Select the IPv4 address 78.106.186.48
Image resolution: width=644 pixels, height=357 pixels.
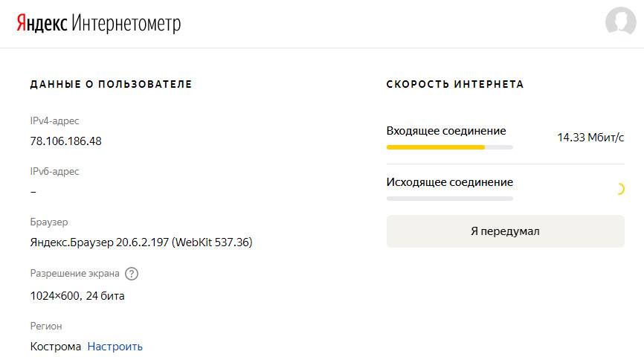point(66,141)
